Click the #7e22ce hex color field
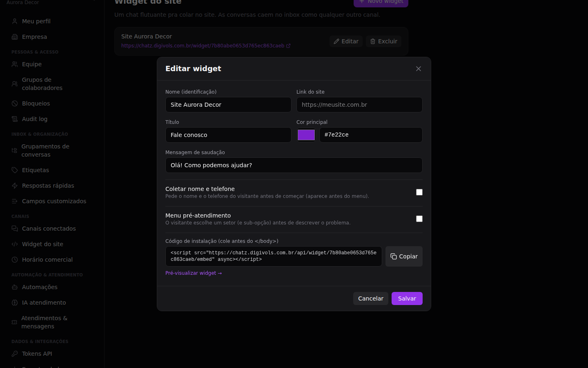This screenshot has width=588, height=368. tap(371, 135)
